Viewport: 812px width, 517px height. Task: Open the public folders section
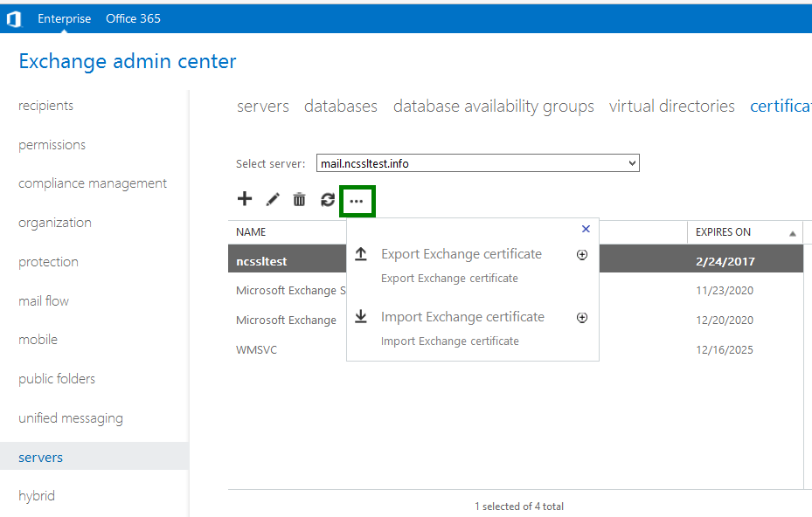coord(57,379)
